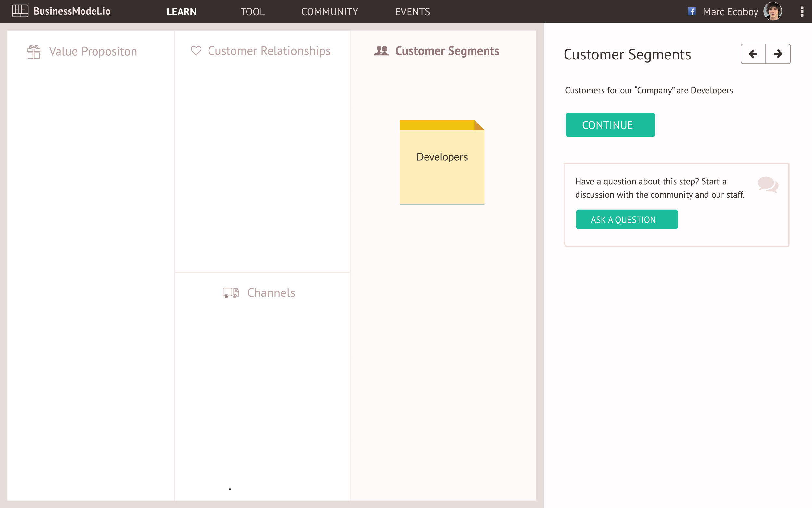Open the three-dot overflow menu
The image size is (812, 508).
click(802, 11)
